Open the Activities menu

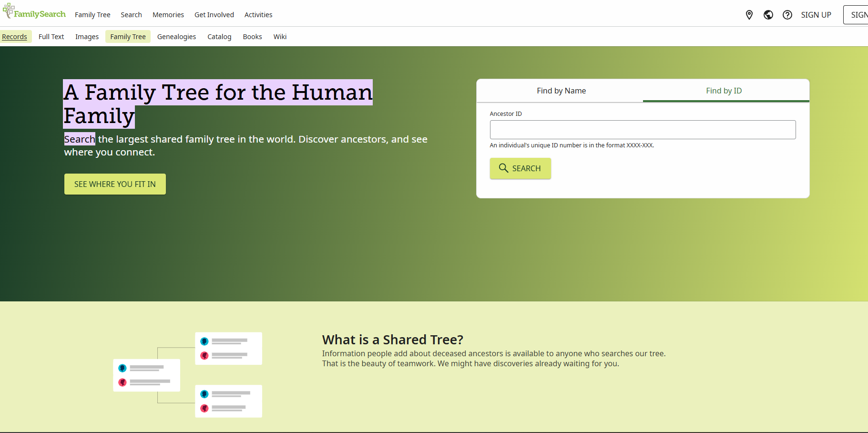(x=258, y=15)
